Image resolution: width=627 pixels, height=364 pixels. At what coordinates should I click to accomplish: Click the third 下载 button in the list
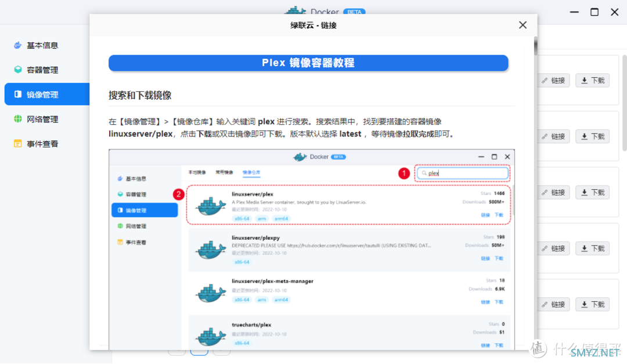593,192
